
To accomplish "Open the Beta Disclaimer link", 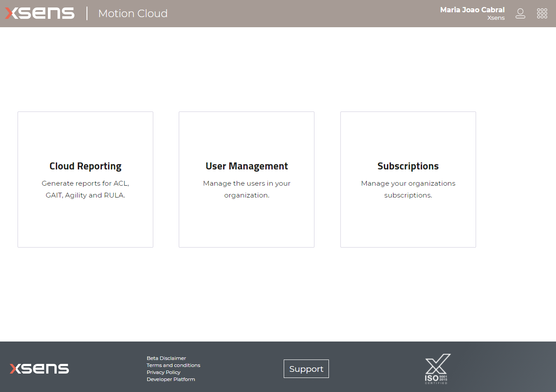I will point(166,358).
